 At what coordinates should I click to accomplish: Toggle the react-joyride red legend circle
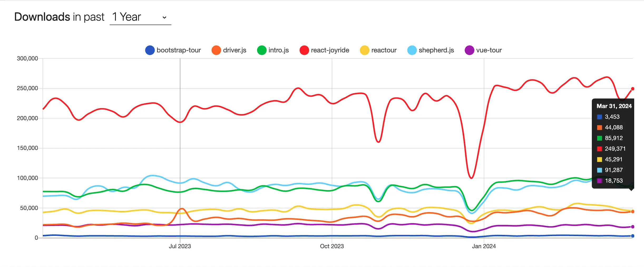point(304,50)
